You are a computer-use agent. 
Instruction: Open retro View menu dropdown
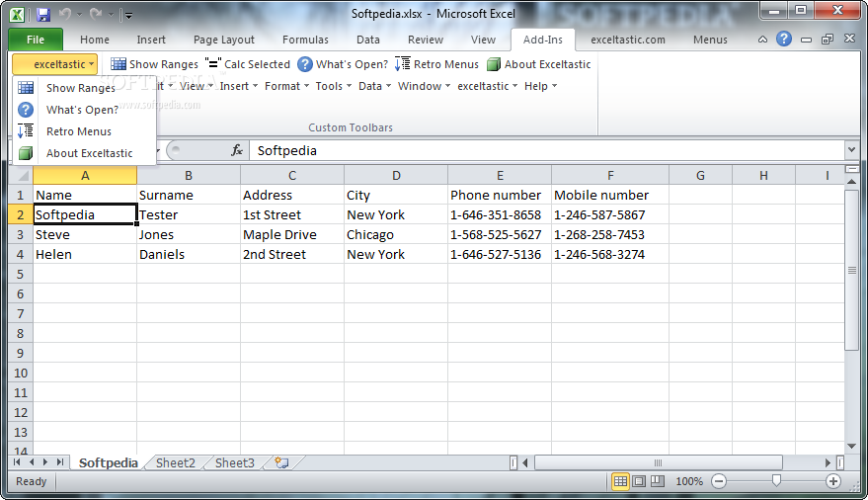click(196, 86)
